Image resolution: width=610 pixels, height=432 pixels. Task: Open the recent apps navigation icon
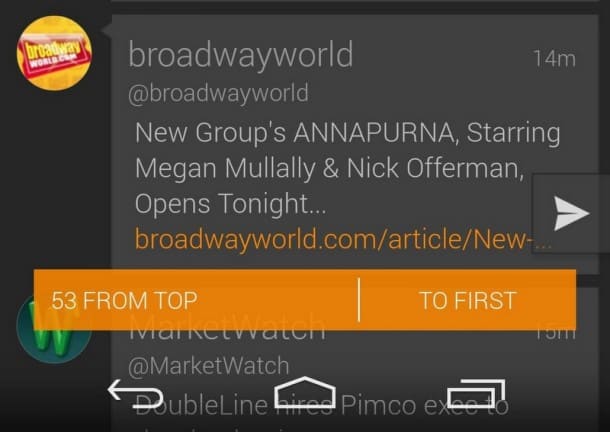[x=476, y=393]
